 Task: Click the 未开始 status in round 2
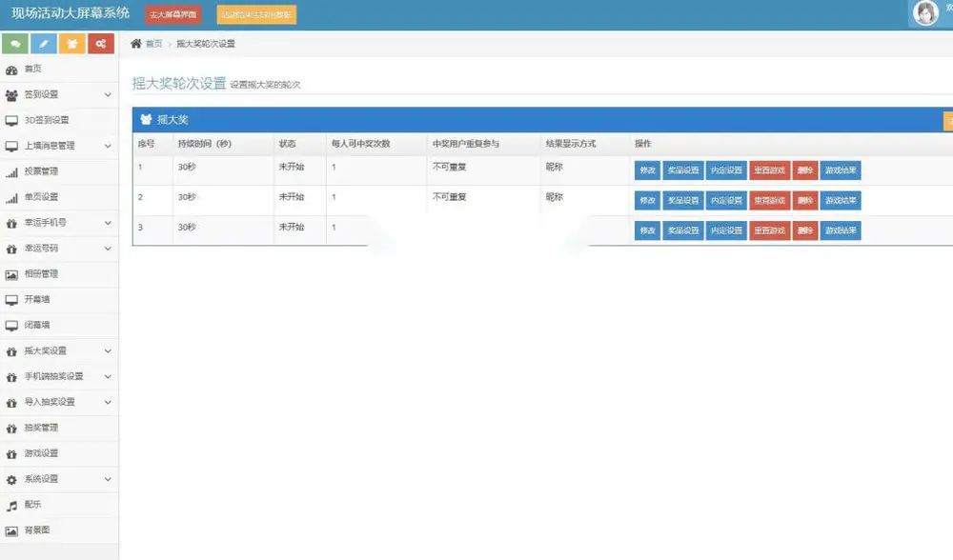(291, 197)
